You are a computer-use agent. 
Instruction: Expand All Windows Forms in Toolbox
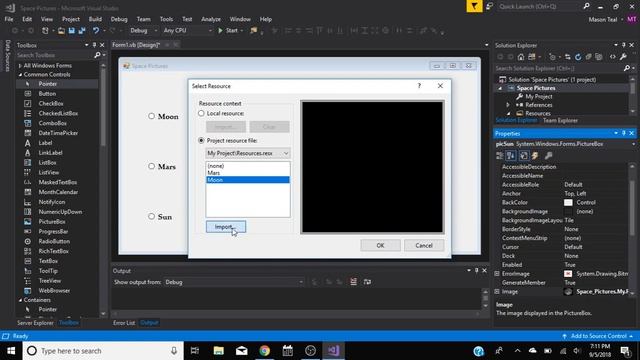(x=20, y=66)
